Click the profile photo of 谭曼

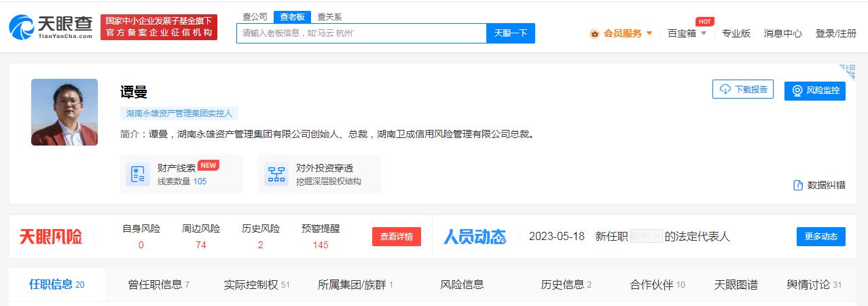[65, 112]
